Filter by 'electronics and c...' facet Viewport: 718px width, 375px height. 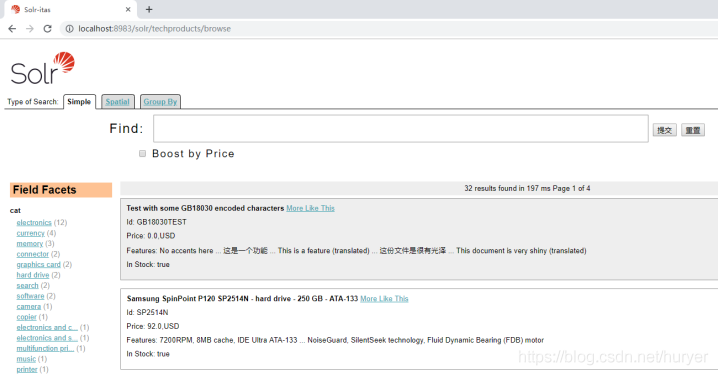pyautogui.click(x=47, y=328)
